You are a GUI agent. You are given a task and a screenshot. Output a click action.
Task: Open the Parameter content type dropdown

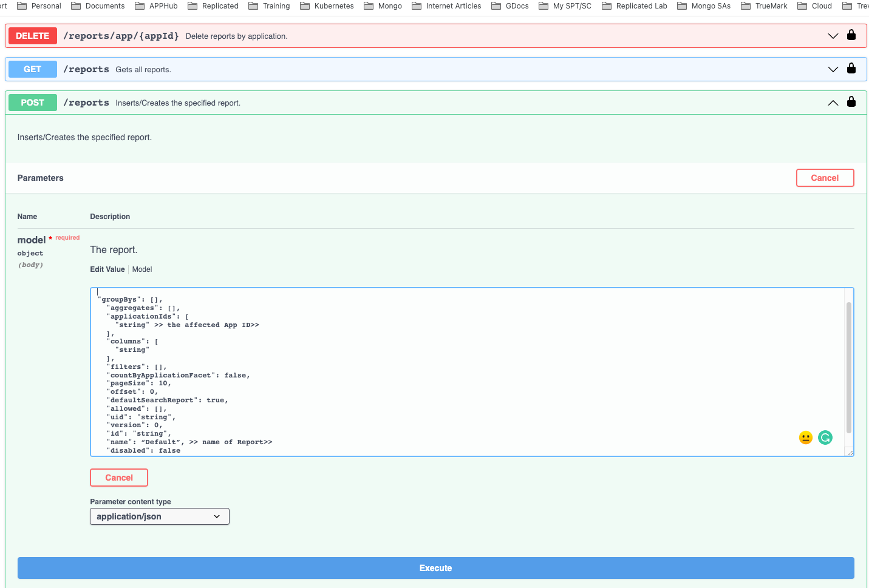160,516
